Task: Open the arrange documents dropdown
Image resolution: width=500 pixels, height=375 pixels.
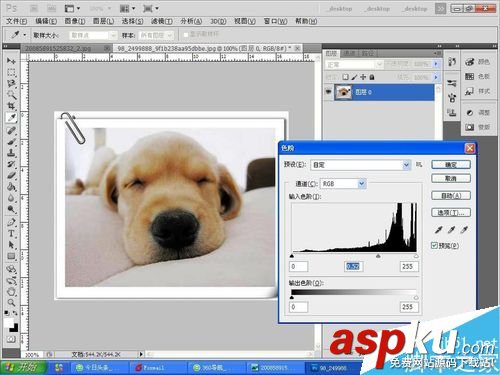Action: (127, 9)
